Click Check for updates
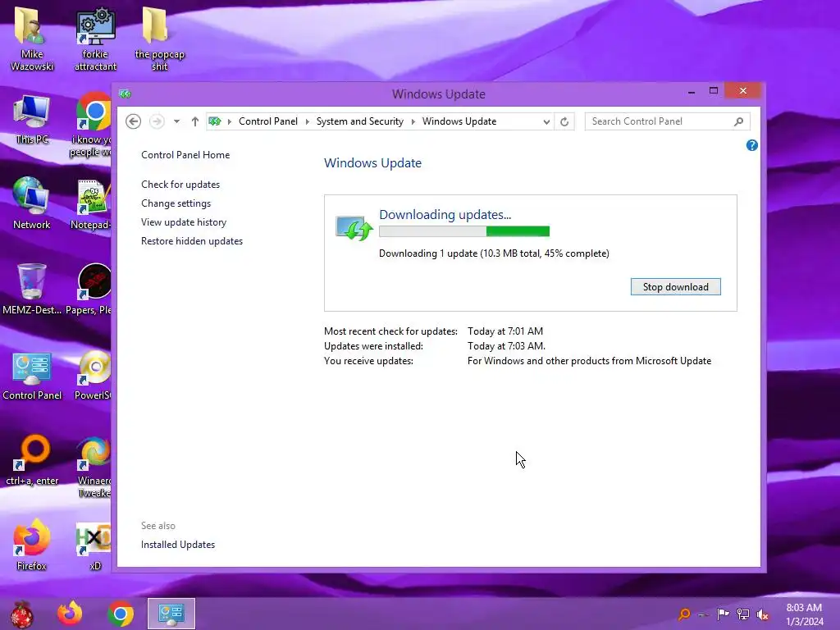 coord(180,185)
